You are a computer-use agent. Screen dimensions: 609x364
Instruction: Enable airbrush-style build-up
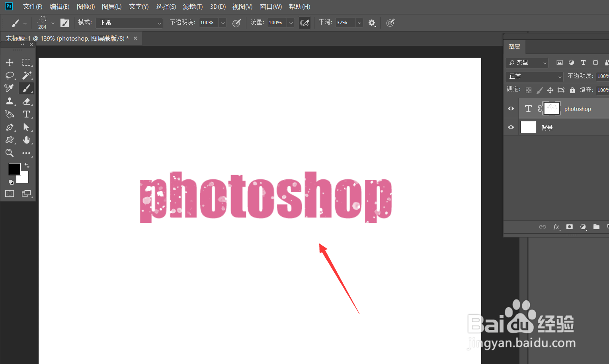305,23
